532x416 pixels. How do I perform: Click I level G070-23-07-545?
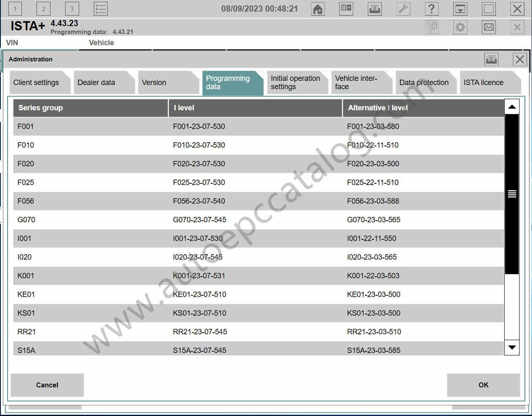[199, 220]
